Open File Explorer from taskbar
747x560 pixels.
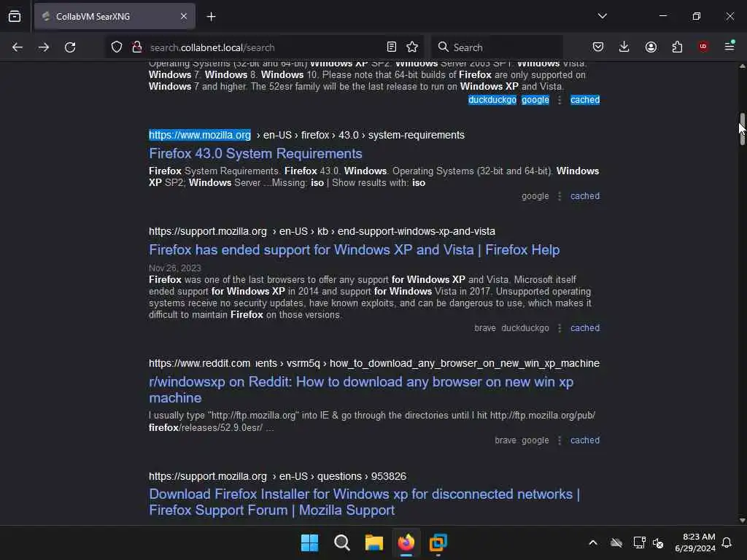[374, 542]
